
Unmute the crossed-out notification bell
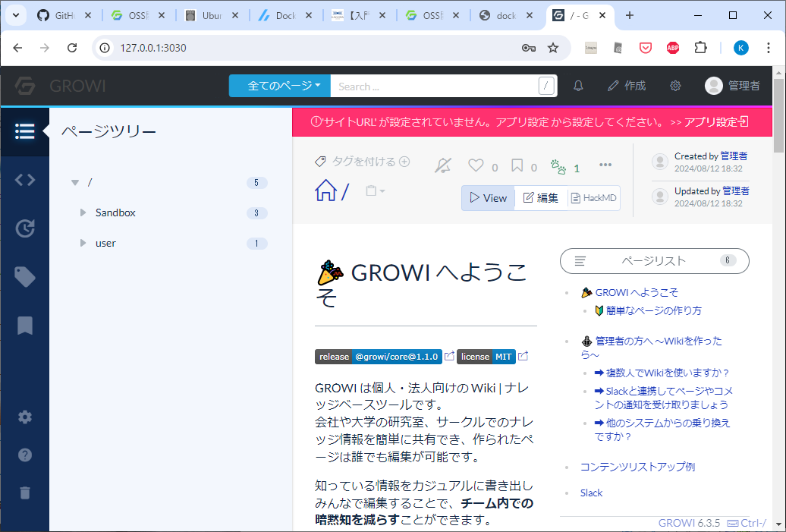[x=443, y=165]
